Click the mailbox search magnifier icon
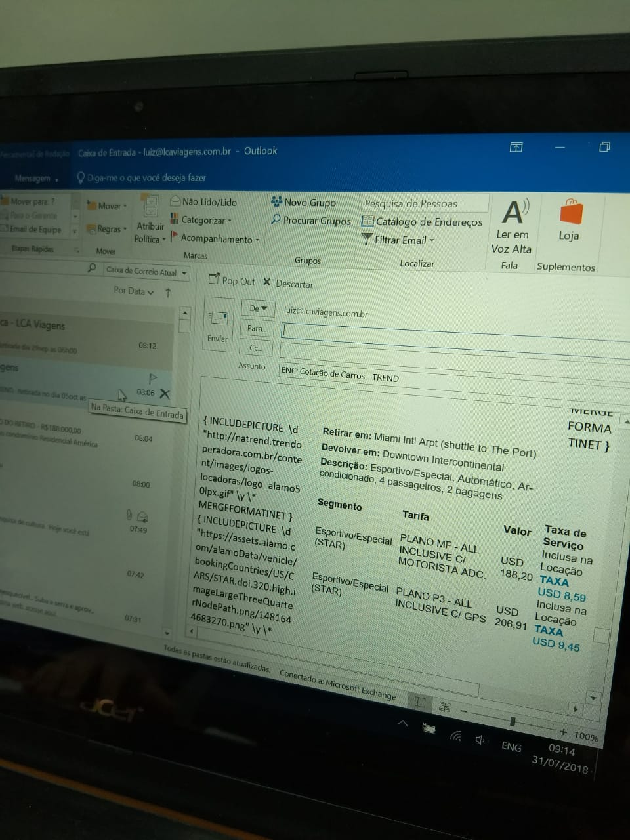The width and height of the screenshot is (630, 840). pyautogui.click(x=92, y=268)
